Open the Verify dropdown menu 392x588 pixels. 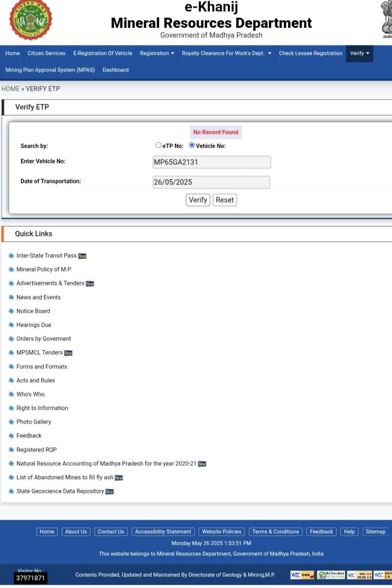(x=360, y=53)
